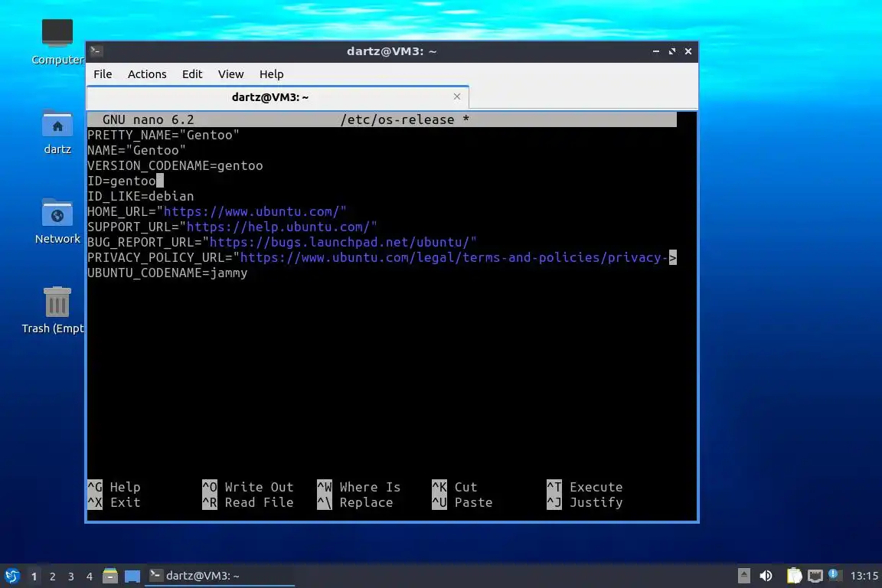Minimize the terminal window
This screenshot has width=882, height=588.
[x=656, y=51]
